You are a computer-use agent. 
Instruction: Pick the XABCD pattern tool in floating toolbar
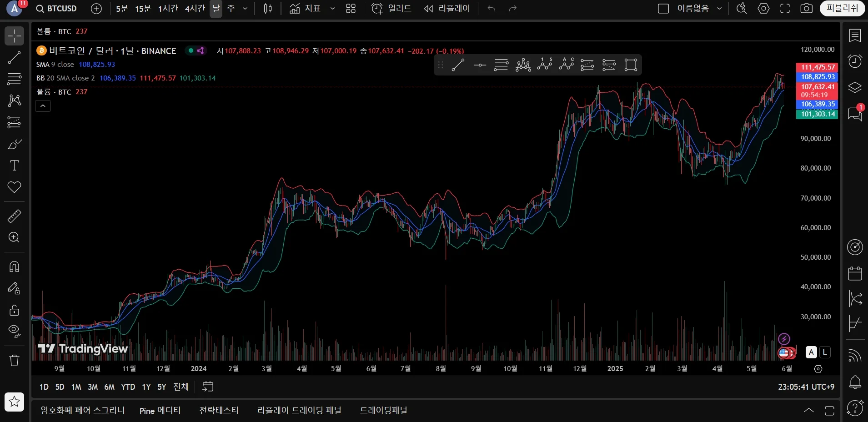[523, 65]
